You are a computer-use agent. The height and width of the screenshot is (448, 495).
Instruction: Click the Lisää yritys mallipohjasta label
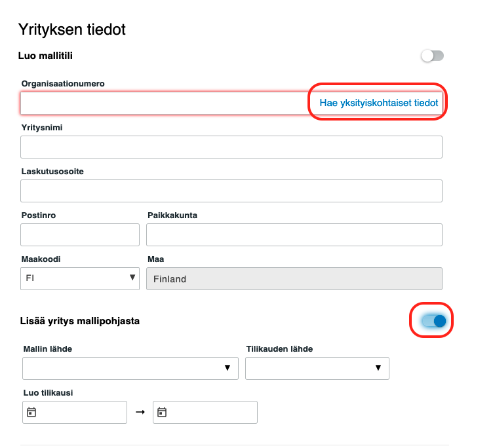click(80, 321)
